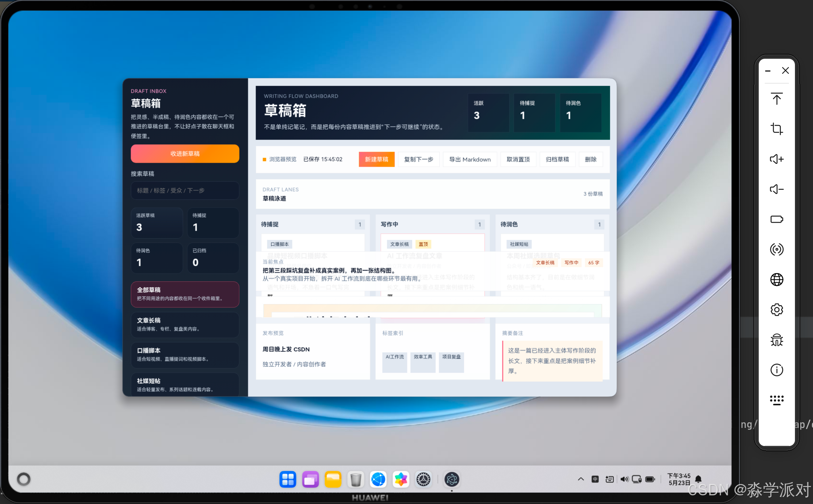Open the blue app grid launcher in the dock
The width and height of the screenshot is (813, 504).
tap(288, 480)
